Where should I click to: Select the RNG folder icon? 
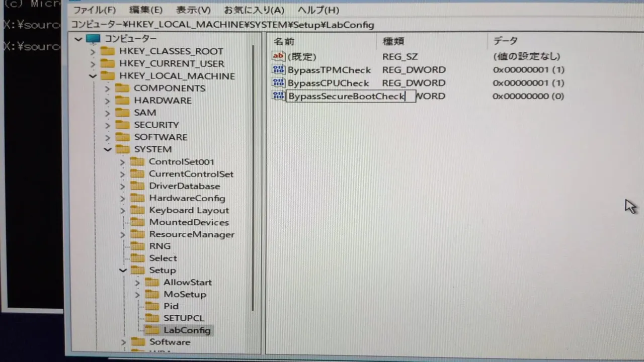point(137,246)
